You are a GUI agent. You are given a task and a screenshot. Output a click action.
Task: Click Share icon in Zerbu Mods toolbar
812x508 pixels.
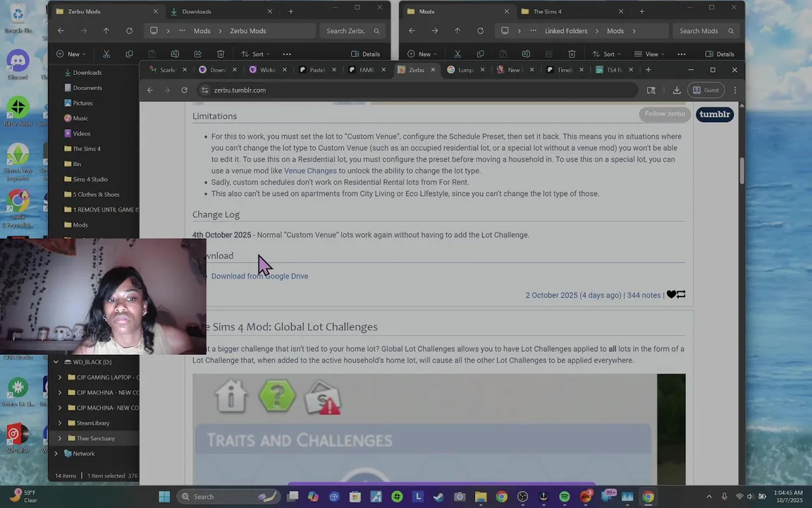pyautogui.click(x=198, y=54)
